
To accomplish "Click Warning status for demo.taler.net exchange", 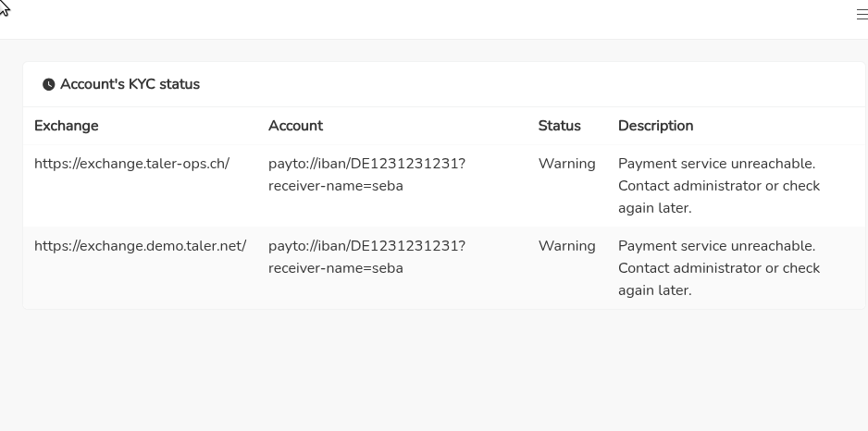I will (x=566, y=246).
